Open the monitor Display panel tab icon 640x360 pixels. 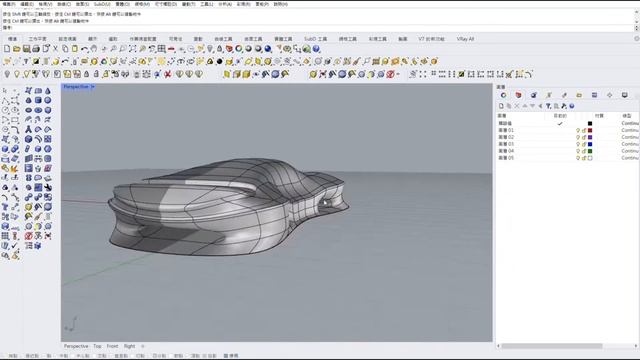coord(624,95)
